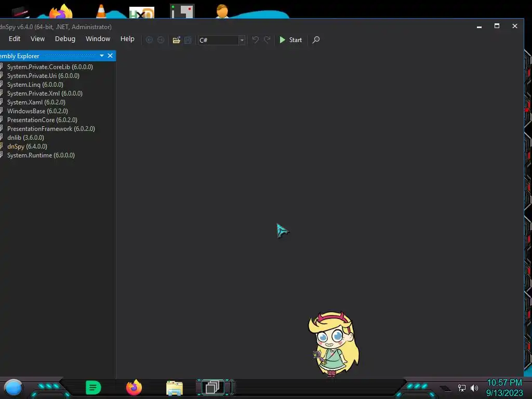The image size is (532, 399).
Task: Open File Explorer from the taskbar
Action: pyautogui.click(x=175, y=388)
